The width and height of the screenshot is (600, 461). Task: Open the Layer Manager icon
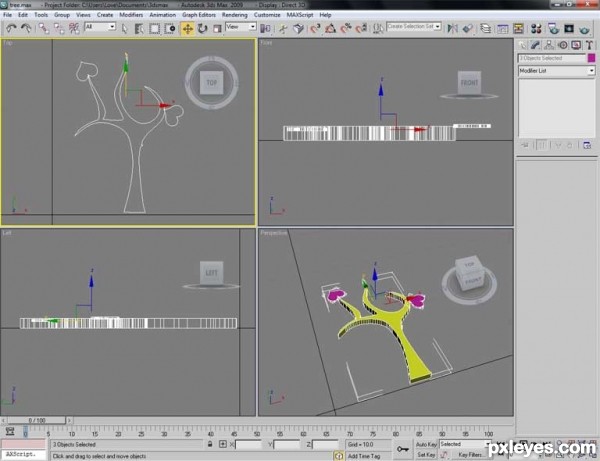click(486, 29)
